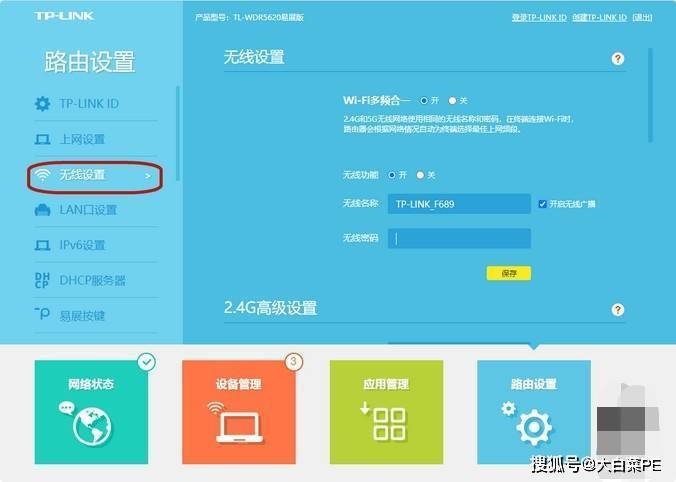Screen dimensions: 676x482
Task: Enable 无线功能 with 开 radio
Action: (392, 175)
